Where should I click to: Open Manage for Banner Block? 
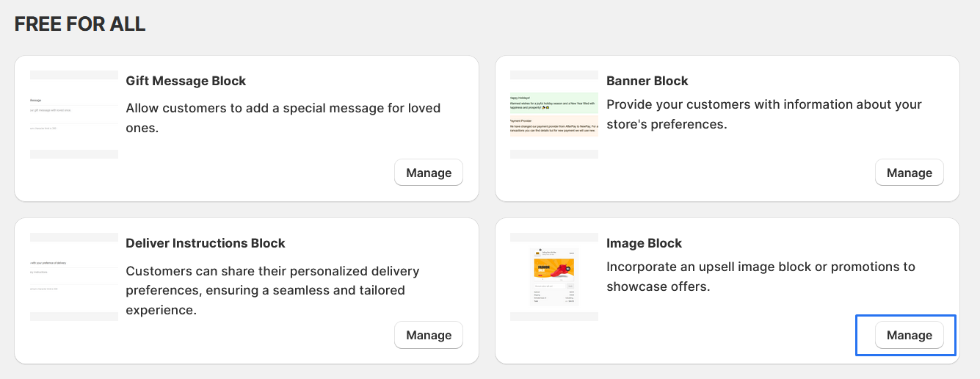click(909, 173)
